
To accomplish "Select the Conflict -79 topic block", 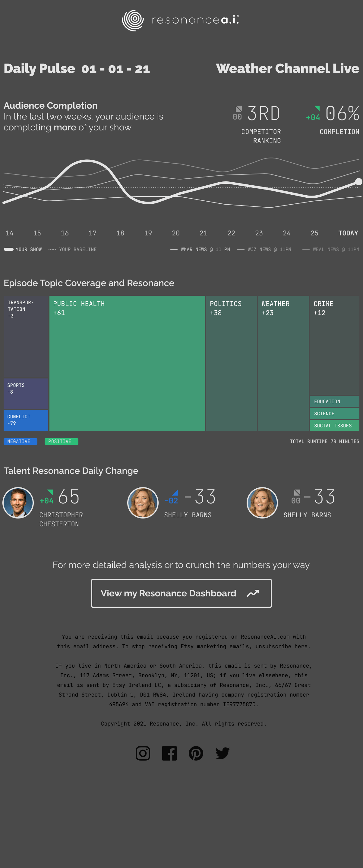I will (26, 420).
